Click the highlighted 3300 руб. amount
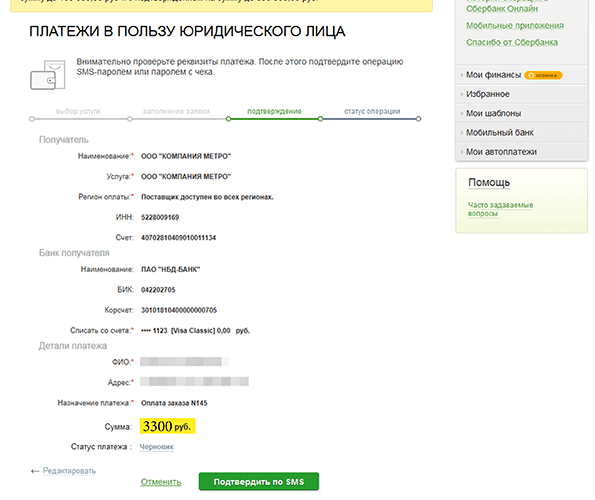The height and width of the screenshot is (500, 595). coord(167,426)
